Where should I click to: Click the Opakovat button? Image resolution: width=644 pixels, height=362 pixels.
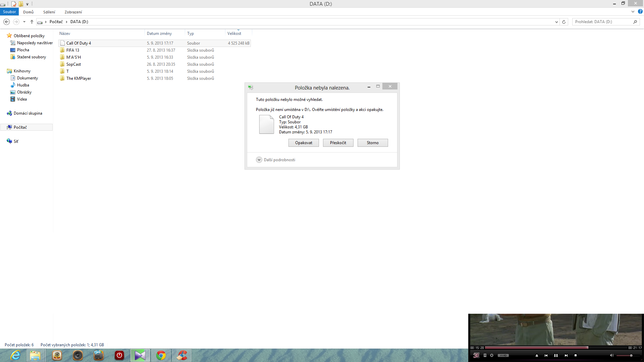click(x=304, y=143)
